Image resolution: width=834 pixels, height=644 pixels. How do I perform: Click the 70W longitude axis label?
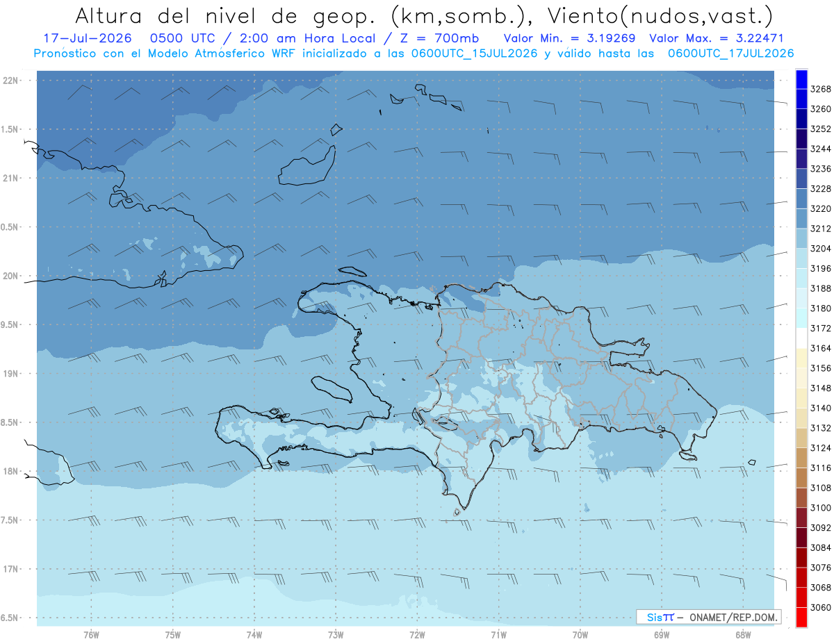[x=580, y=635]
